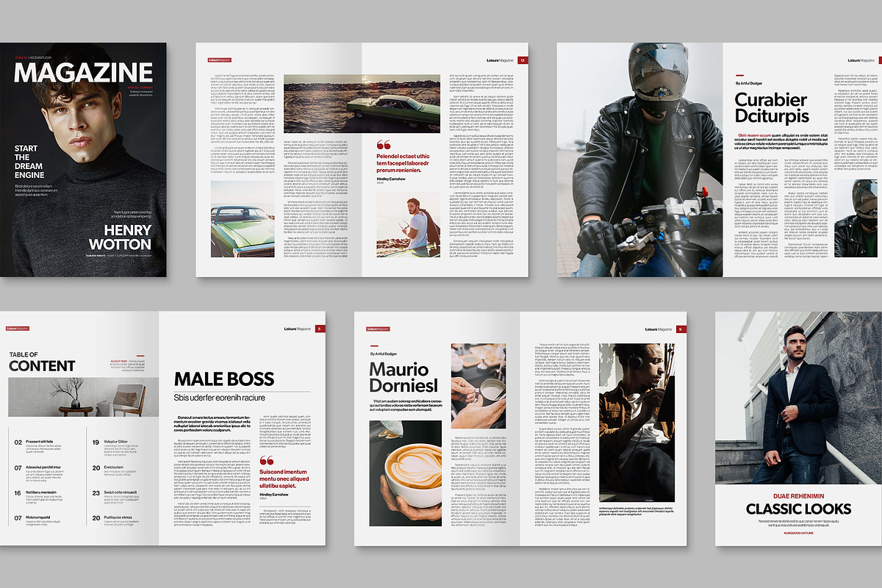The image size is (882, 588).
Task: Open the cover model portrait photo
Action: point(83,160)
